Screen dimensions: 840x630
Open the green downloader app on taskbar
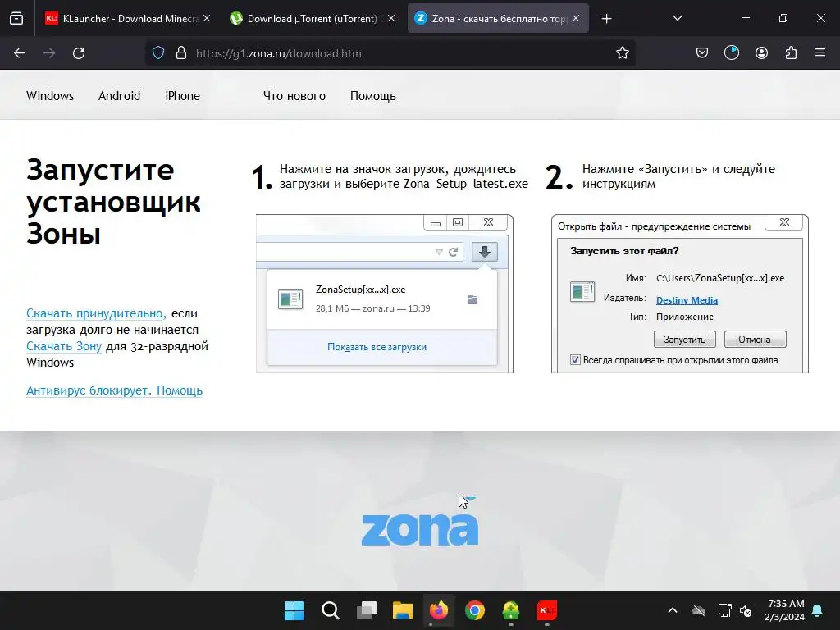click(x=511, y=610)
